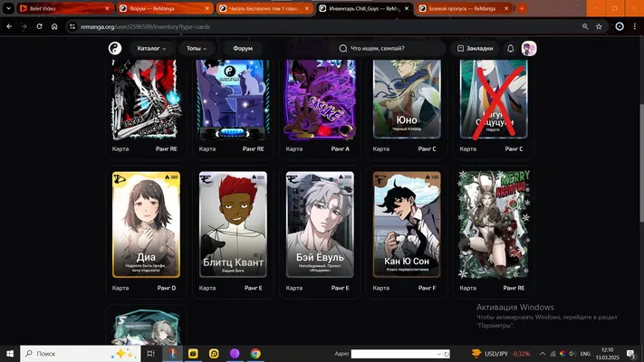The height and width of the screenshot is (362, 644).
Task: Focus the 'Что ищем, семпай?' search field
Action: pos(389,49)
